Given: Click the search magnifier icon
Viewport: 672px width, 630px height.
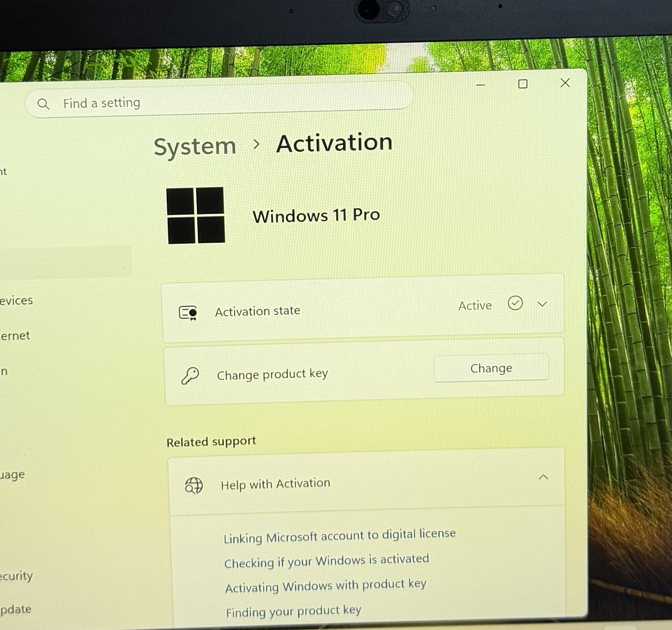Looking at the screenshot, I should point(43,104).
